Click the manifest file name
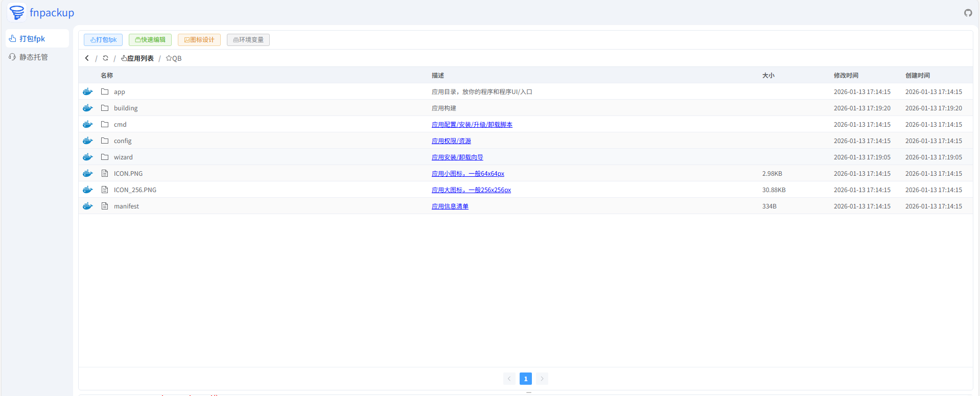The height and width of the screenshot is (396, 980). pyautogui.click(x=126, y=206)
